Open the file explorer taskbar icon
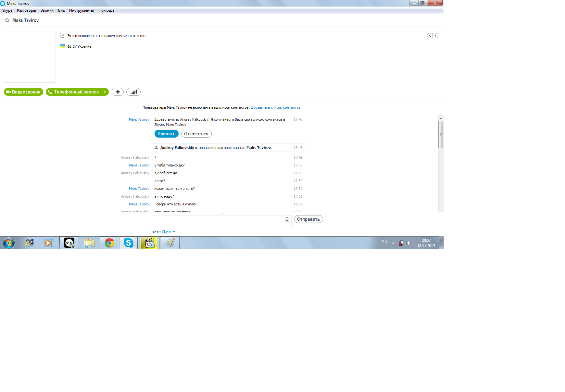565x392 pixels. click(x=89, y=243)
